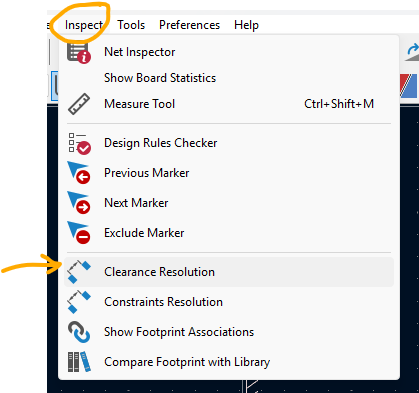419x393 pixels.
Task: Choose Clearance Resolution from the menu
Action: [x=229, y=272]
